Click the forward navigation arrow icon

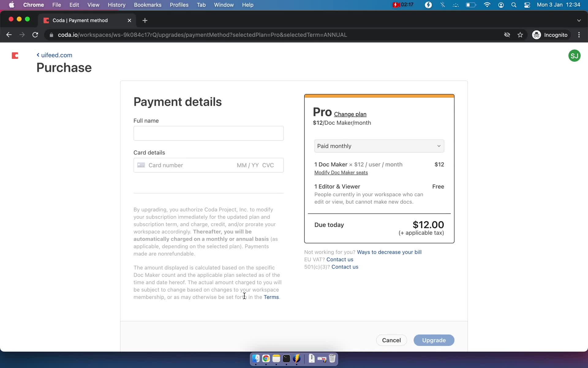coord(21,35)
